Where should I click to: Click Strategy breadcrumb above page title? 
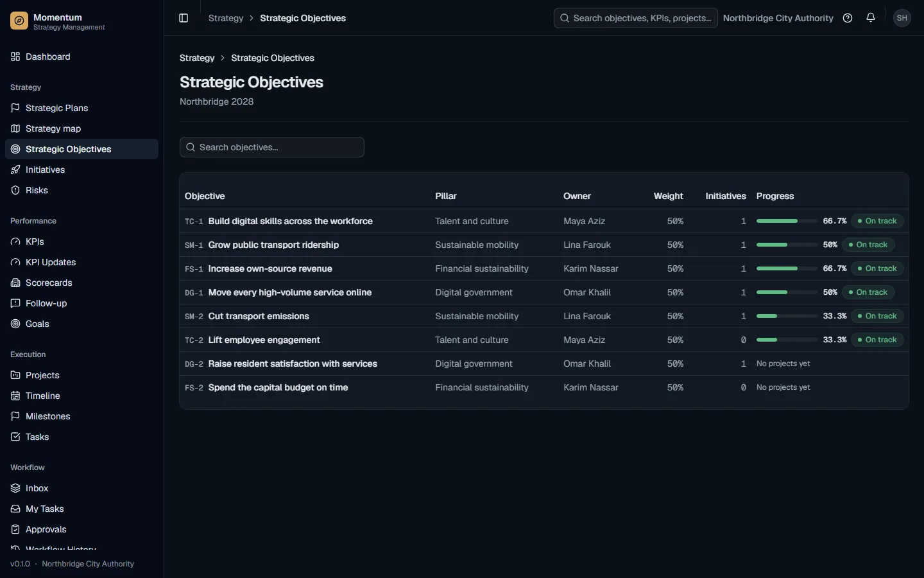click(197, 58)
